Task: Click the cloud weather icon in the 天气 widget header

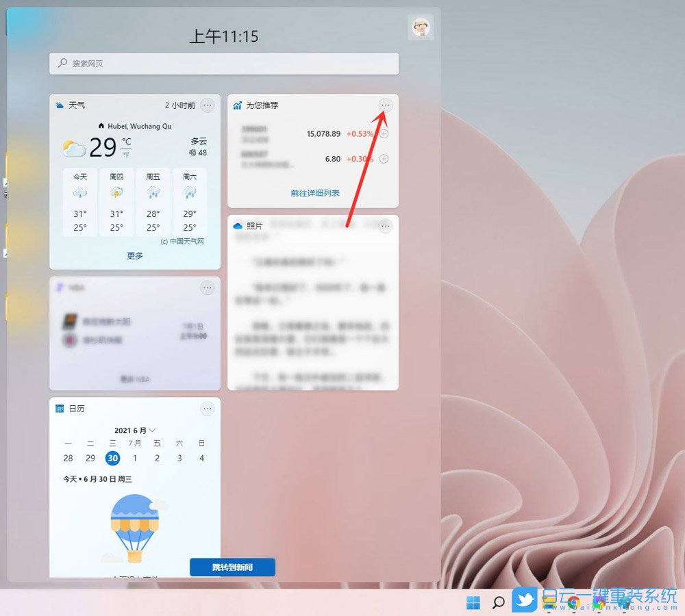Action: tap(60, 105)
